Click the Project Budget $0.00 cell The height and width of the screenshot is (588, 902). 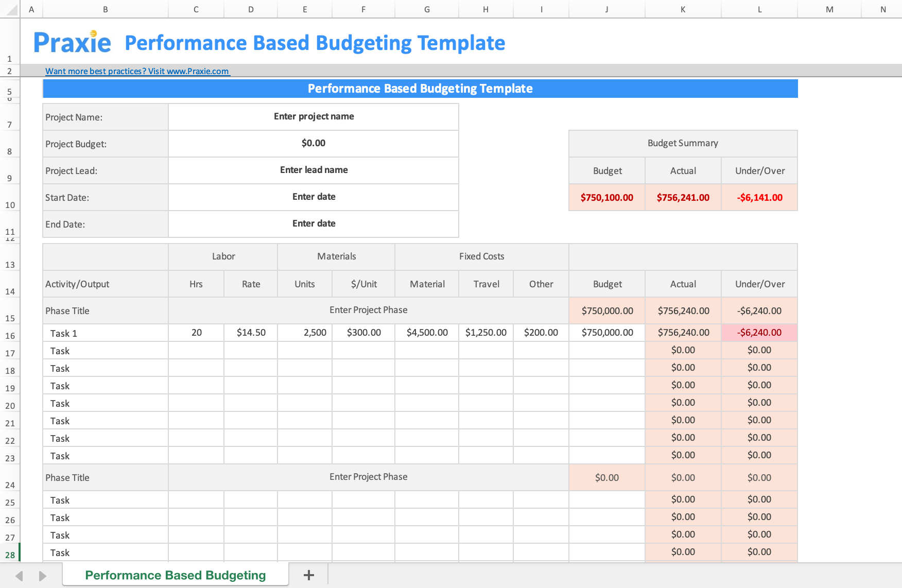(x=314, y=144)
